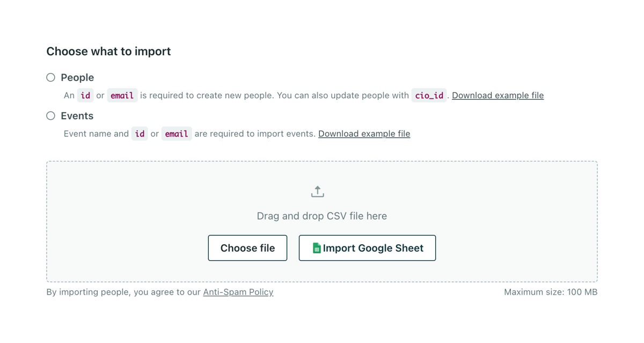Image resolution: width=644 pixels, height=343 pixels.
Task: Click the email code badge under Events
Action: (177, 133)
